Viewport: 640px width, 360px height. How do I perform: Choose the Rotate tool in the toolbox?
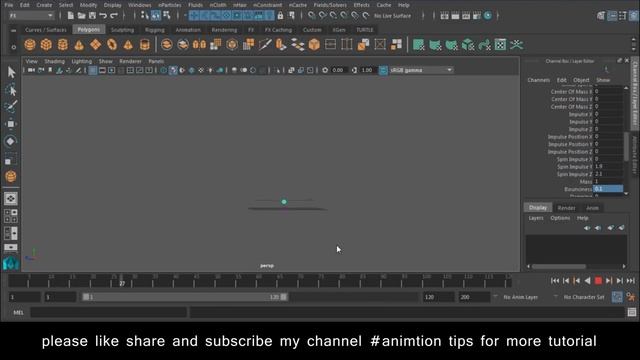coord(11,141)
